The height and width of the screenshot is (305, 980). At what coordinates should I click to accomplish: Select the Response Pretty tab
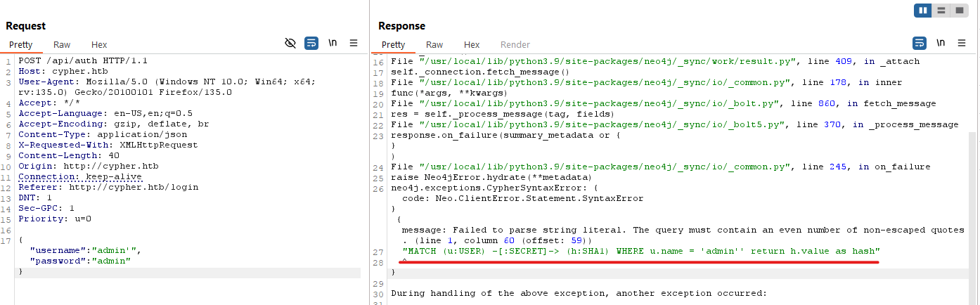(x=394, y=44)
